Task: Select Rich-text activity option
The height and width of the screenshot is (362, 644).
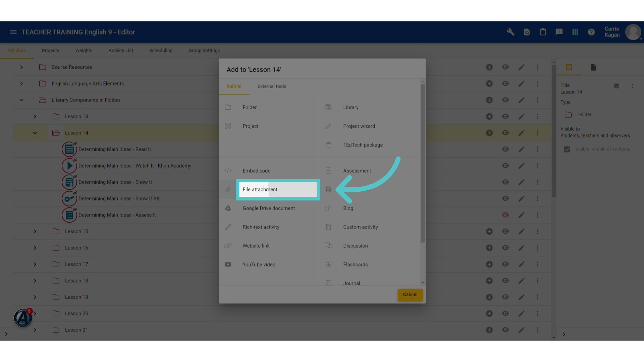Action: pos(269,227)
